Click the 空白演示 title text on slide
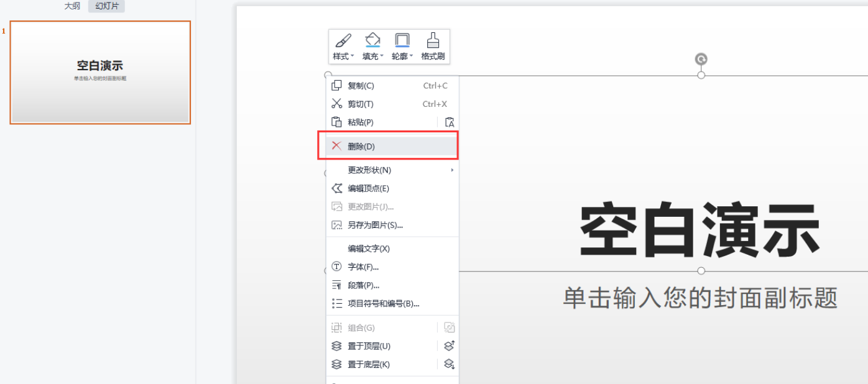868x384 pixels. pyautogui.click(x=700, y=230)
